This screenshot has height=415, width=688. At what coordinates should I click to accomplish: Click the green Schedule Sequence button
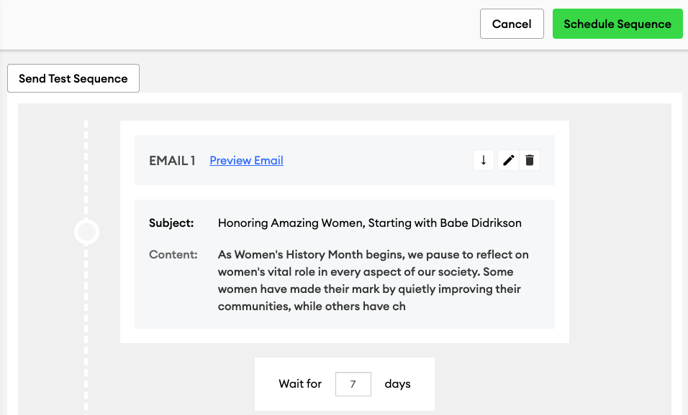pyautogui.click(x=617, y=24)
